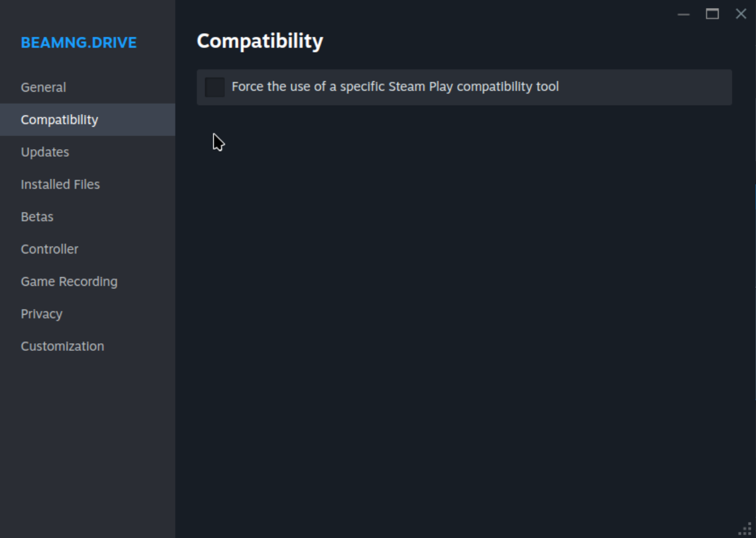Screen dimensions: 756x538
Task: Switch to the Updates tab
Action: pos(45,152)
